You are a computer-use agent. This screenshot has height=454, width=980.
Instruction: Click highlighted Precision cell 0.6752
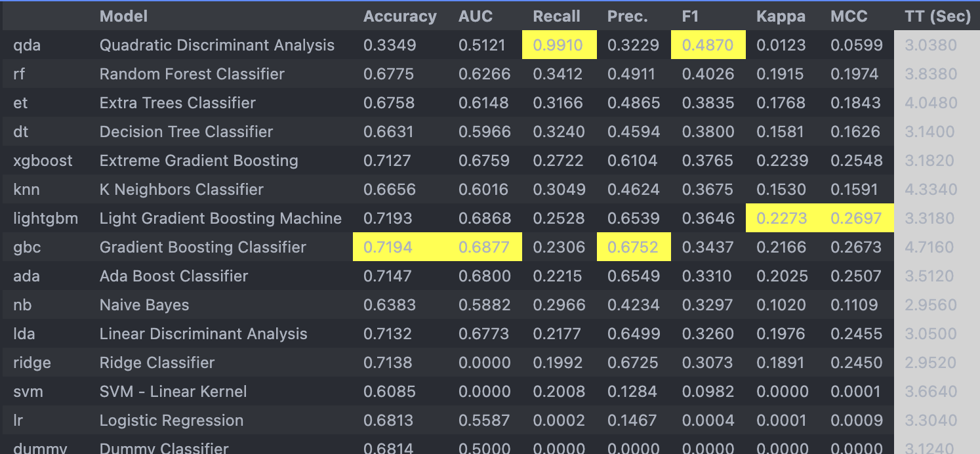(x=633, y=247)
